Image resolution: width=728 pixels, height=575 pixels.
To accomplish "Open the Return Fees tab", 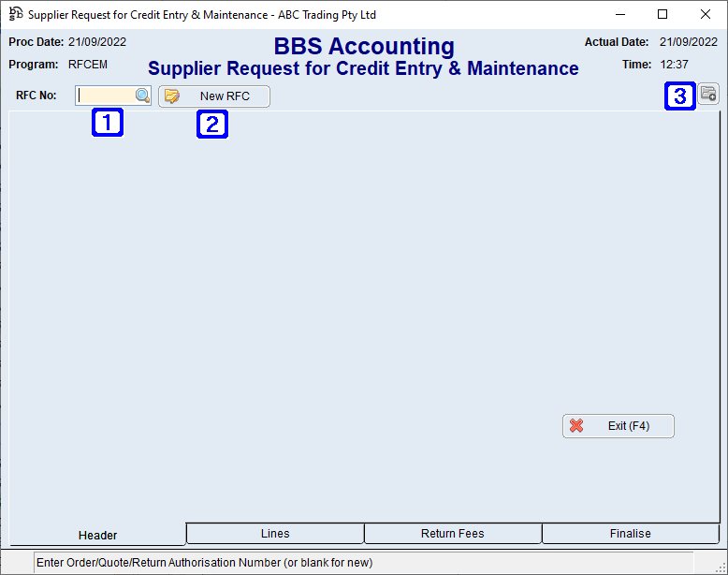I will point(453,533).
